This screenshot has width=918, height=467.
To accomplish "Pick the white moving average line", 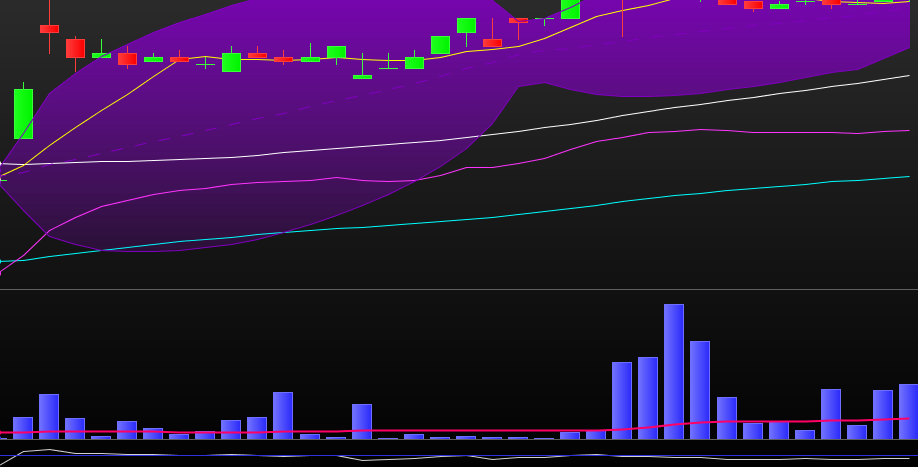I will pyautogui.click(x=457, y=138).
